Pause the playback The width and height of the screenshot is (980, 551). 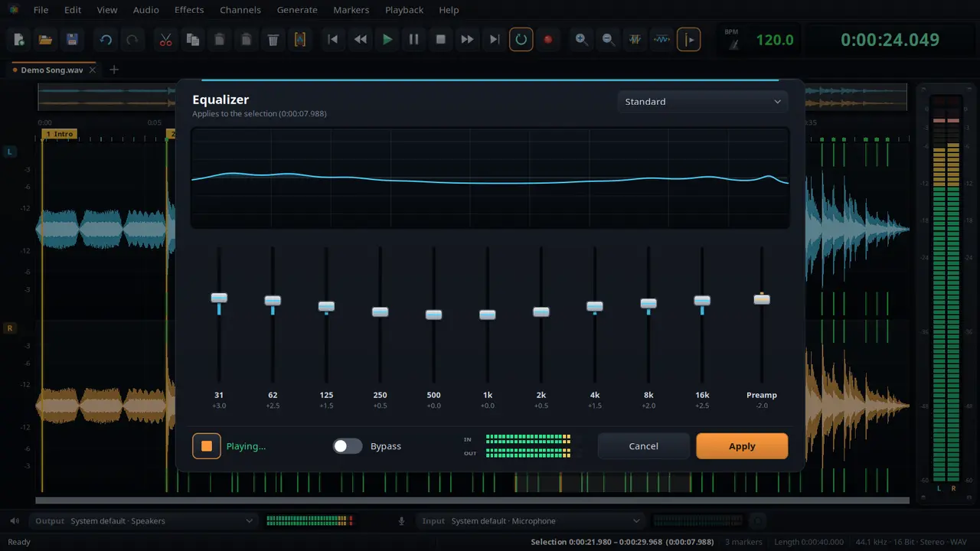(414, 40)
